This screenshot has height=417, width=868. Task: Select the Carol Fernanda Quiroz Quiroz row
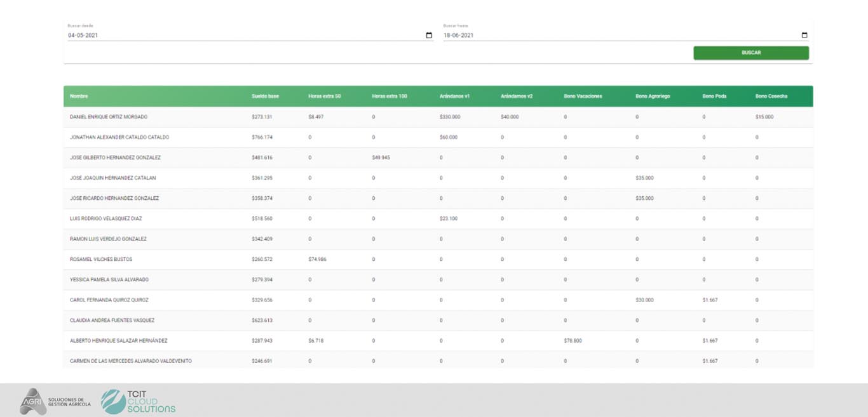coord(109,300)
